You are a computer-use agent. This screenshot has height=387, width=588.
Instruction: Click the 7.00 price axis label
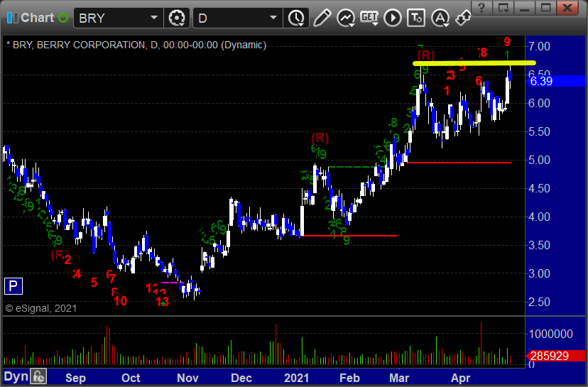coord(539,46)
